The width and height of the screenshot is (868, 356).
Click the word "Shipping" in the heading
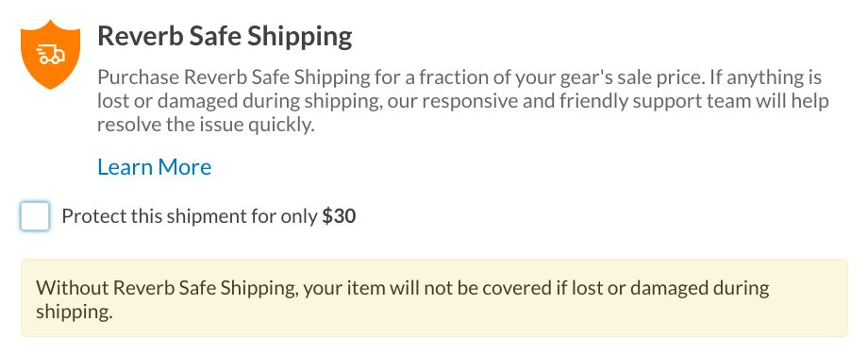(299, 38)
